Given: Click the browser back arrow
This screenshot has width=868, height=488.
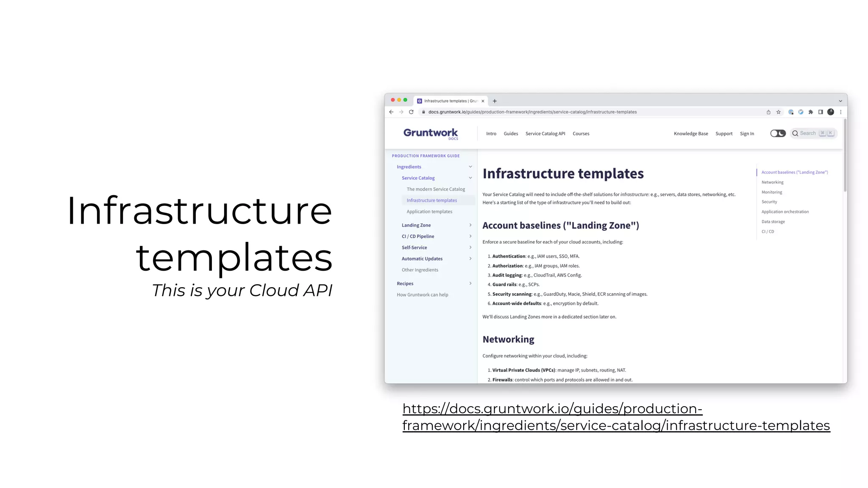Looking at the screenshot, I should tap(391, 112).
